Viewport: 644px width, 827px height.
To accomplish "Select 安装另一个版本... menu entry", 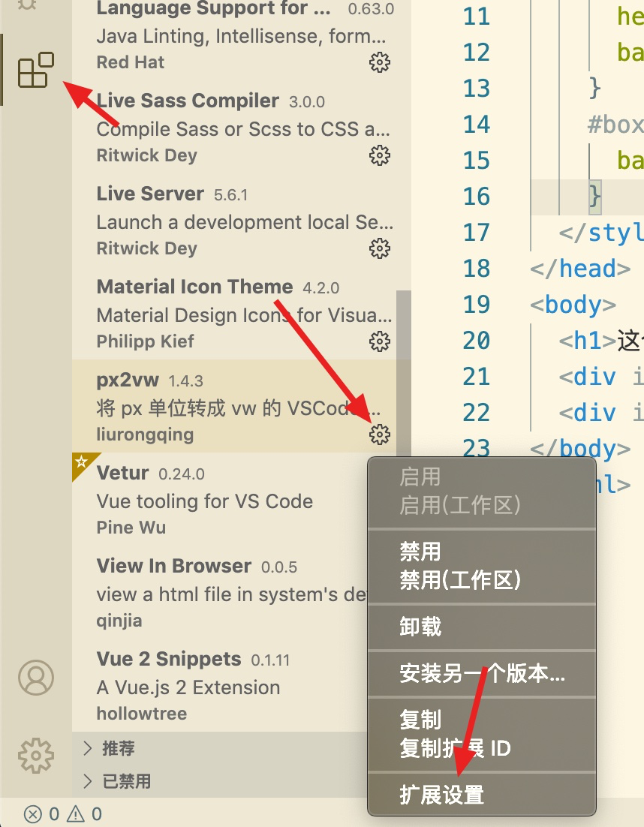I will (482, 673).
